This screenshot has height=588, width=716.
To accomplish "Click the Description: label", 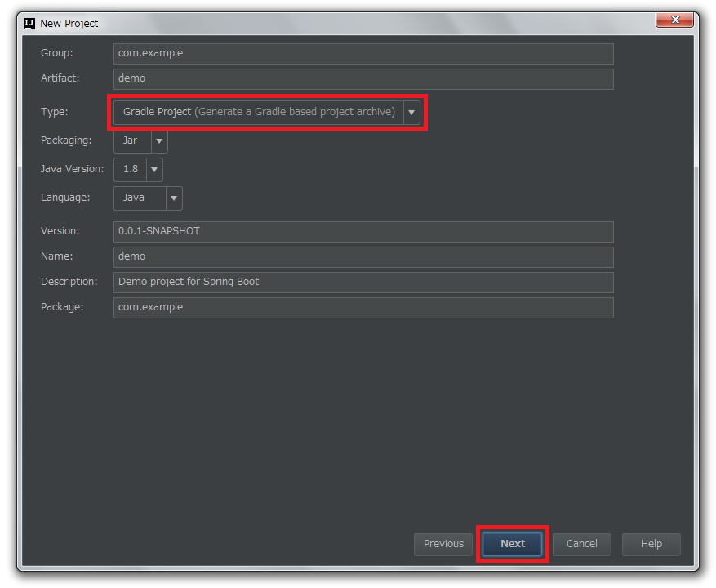I will (69, 282).
